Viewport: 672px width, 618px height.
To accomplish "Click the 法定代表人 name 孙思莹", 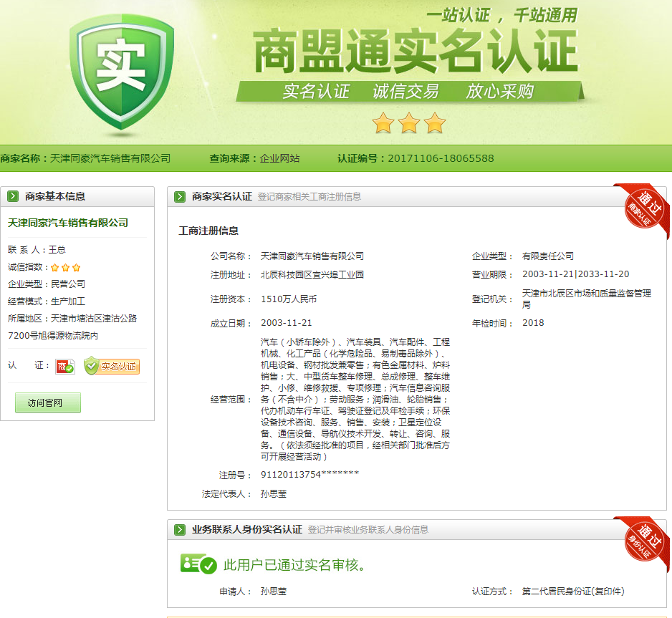I will pyautogui.click(x=274, y=494).
